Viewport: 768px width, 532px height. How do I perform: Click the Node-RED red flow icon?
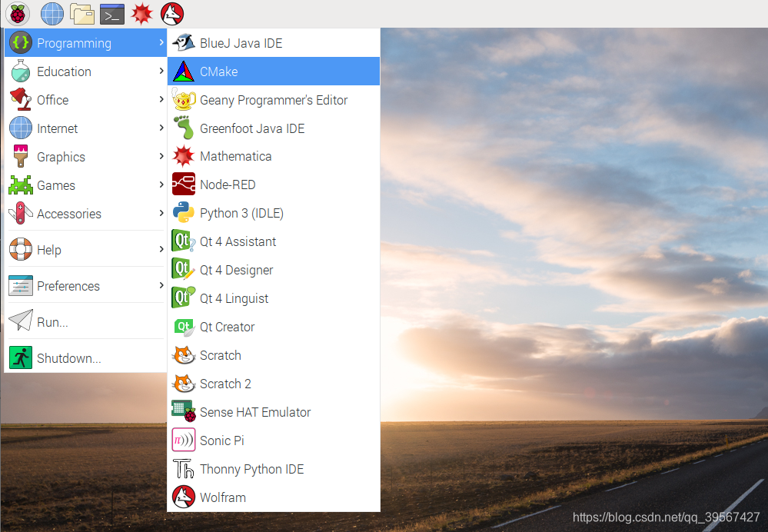pyautogui.click(x=184, y=185)
